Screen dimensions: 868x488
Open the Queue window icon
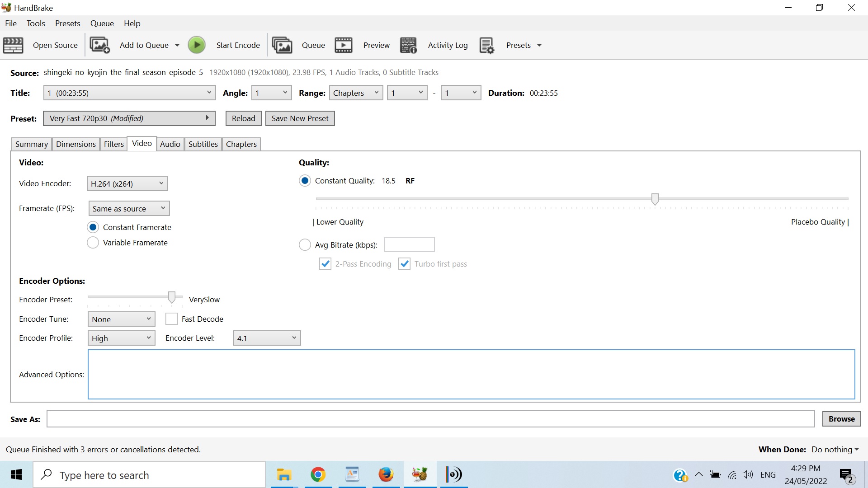[282, 45]
